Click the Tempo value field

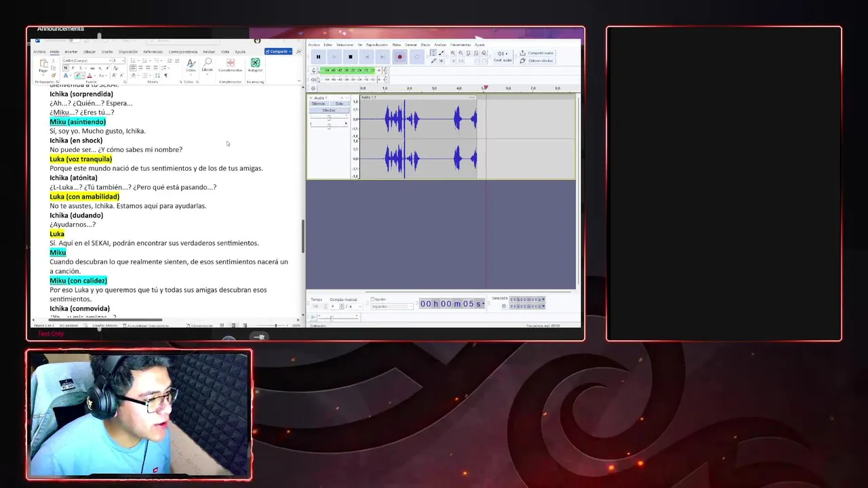317,306
